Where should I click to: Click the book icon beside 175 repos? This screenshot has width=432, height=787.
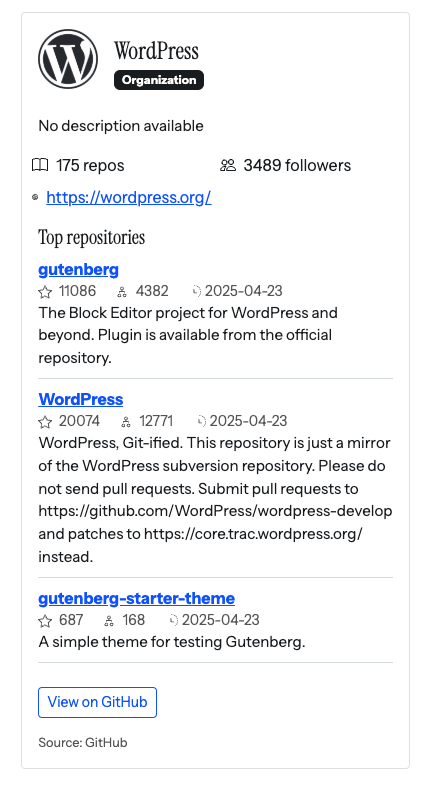click(x=40, y=165)
